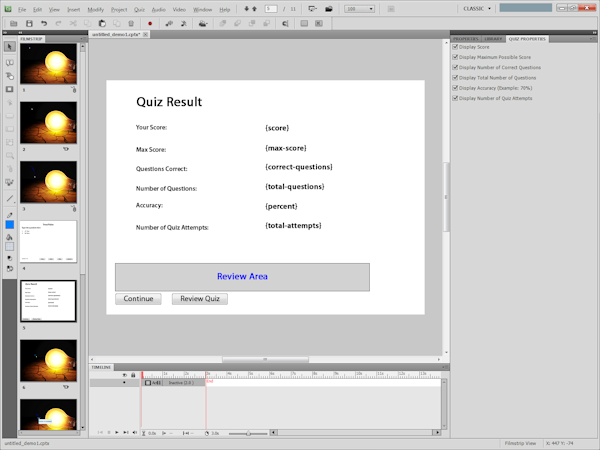600x450 pixels.
Task: Click the Continue button on slide
Action: (138, 298)
